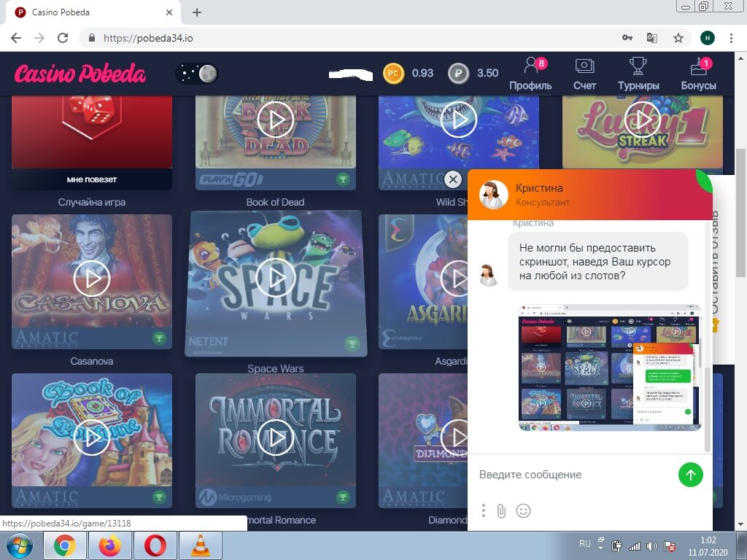Play the Space Wars slot
This screenshot has width=747, height=560.
point(275,277)
